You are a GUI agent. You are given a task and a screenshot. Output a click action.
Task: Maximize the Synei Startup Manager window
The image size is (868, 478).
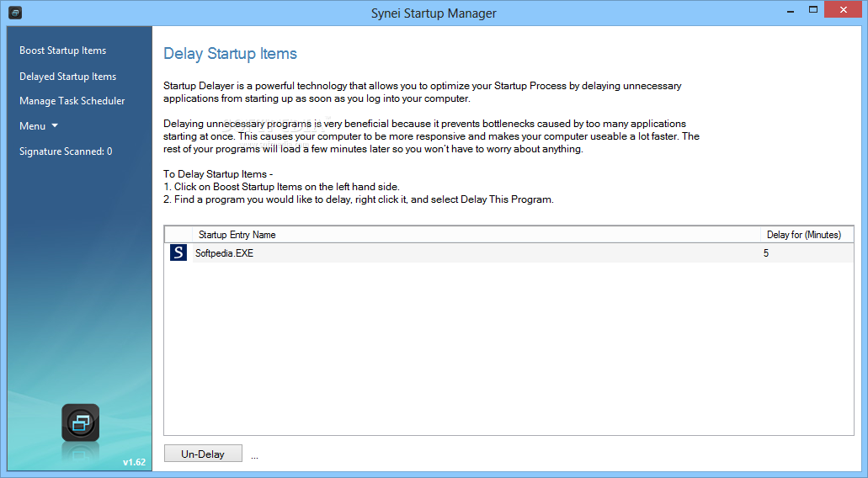[x=813, y=9]
